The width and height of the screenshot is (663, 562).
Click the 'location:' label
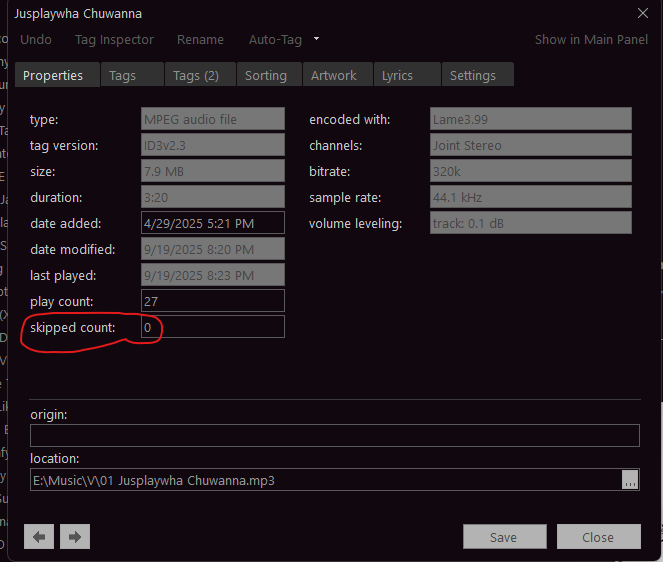pyautogui.click(x=55, y=458)
